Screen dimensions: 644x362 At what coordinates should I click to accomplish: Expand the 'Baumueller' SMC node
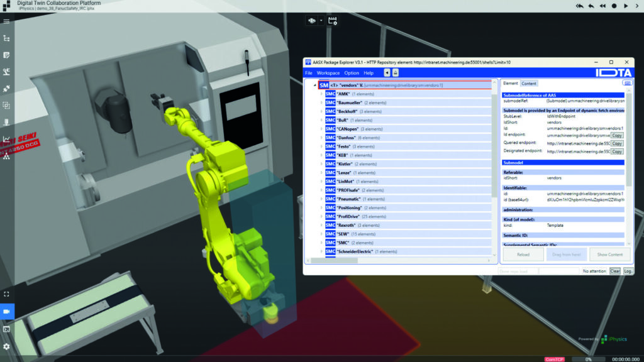point(321,102)
